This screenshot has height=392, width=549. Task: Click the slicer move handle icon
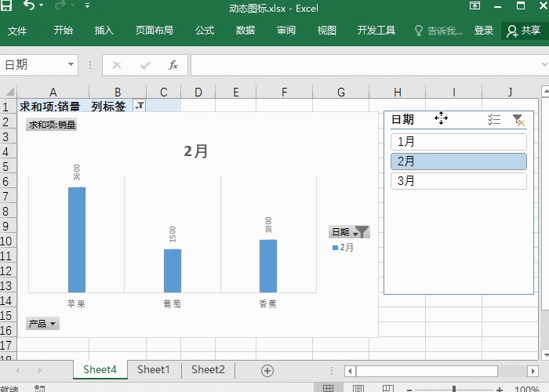(x=441, y=118)
